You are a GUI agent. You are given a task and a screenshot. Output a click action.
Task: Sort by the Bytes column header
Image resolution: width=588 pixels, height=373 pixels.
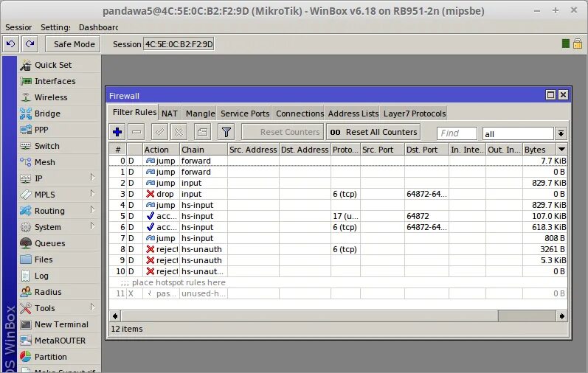pos(539,150)
